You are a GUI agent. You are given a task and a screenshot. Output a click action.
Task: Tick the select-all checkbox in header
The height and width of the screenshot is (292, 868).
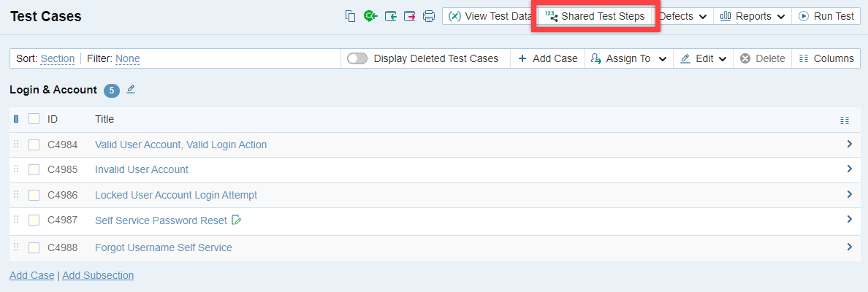point(34,119)
